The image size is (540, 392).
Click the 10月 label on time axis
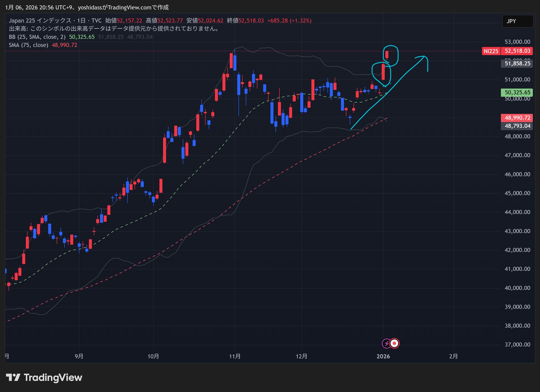tap(153, 356)
